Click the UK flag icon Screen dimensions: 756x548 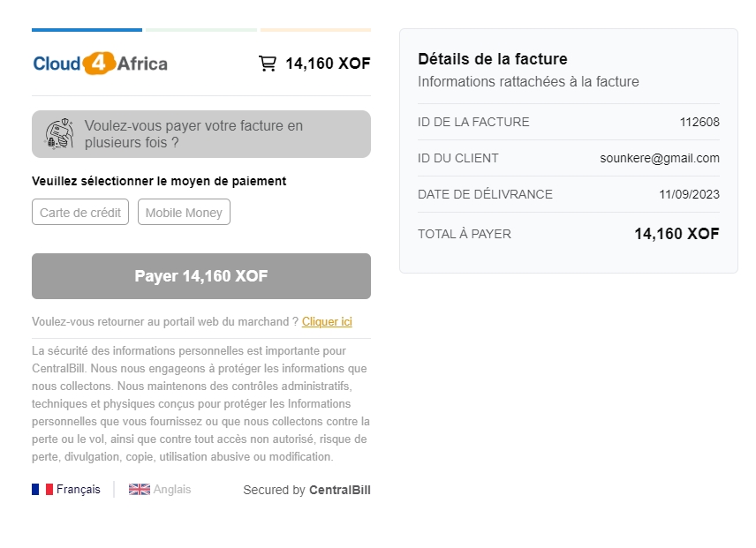[140, 489]
